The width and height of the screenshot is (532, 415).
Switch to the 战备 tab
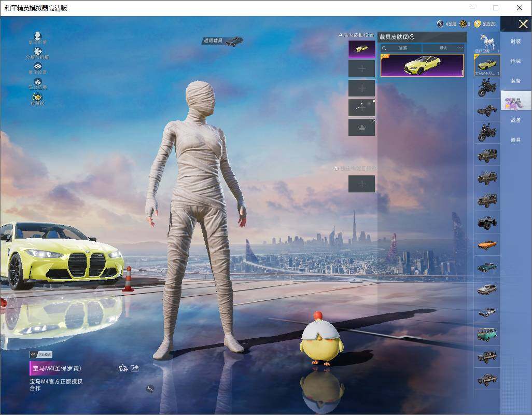coord(516,120)
